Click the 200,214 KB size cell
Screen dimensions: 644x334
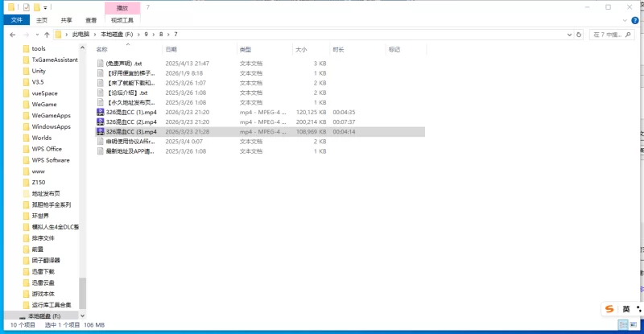point(311,122)
